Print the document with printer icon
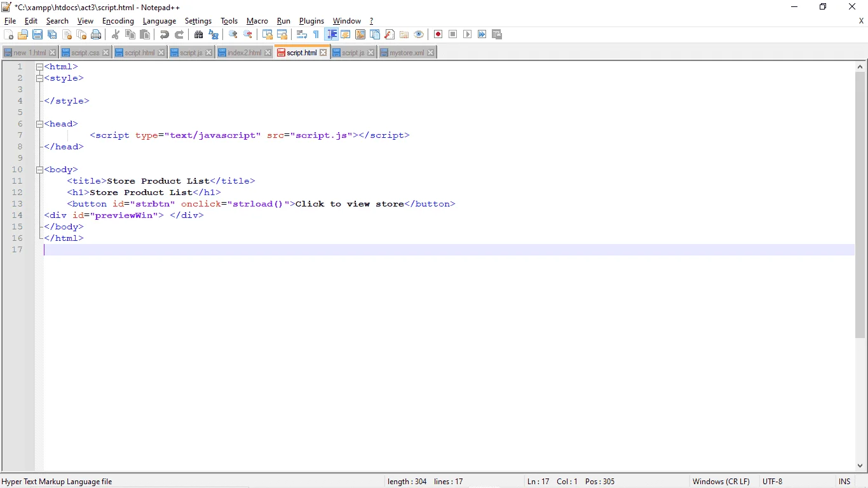Screen dimensions: 868x488 pos(96,34)
